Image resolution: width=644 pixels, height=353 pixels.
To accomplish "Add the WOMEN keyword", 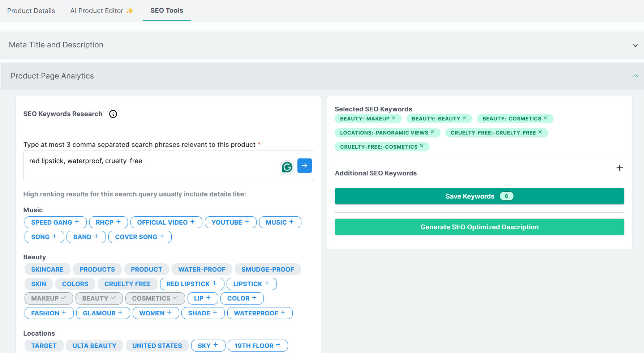I will [x=156, y=313].
